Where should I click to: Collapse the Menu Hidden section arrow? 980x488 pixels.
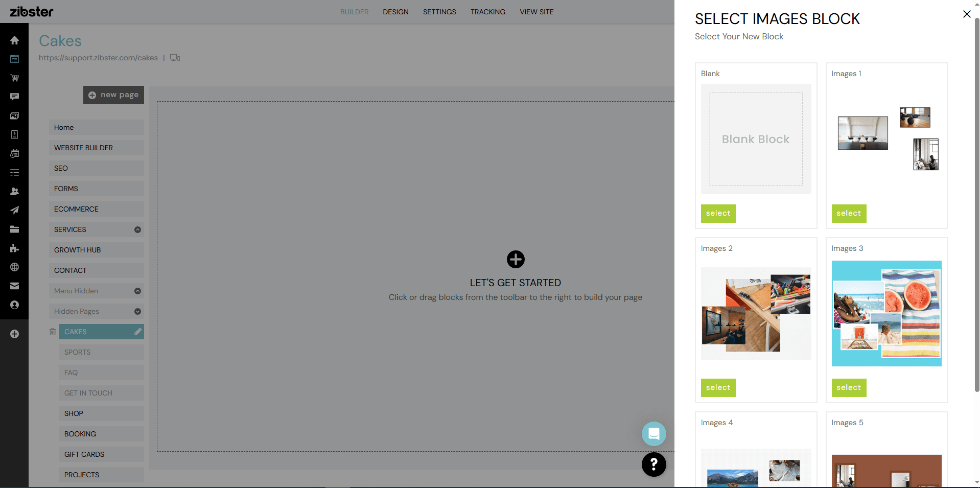coord(137,291)
